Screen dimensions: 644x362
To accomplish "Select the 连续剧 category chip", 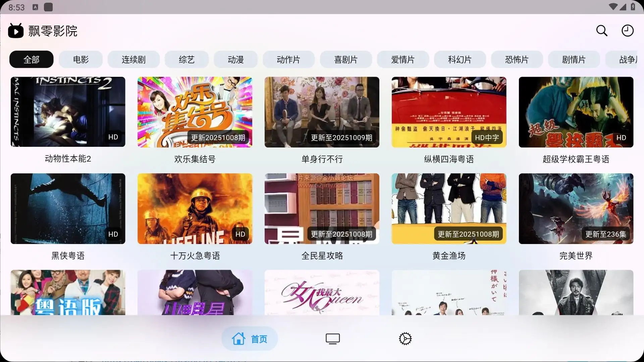I will 133,60.
